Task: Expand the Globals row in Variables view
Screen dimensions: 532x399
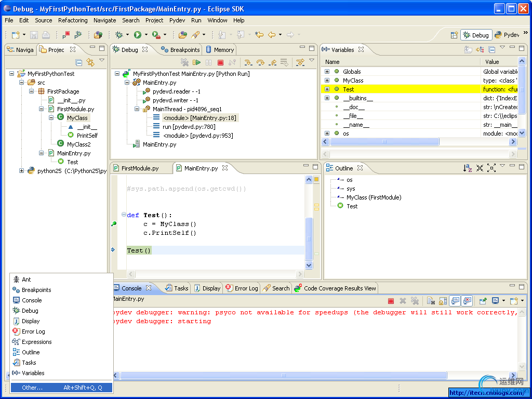Action: (x=327, y=72)
